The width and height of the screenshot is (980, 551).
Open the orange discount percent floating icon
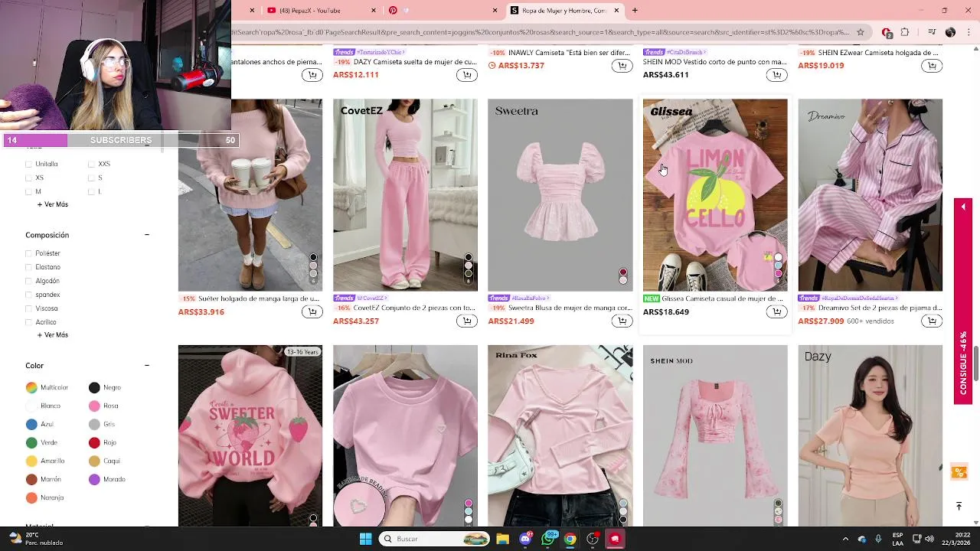click(959, 472)
